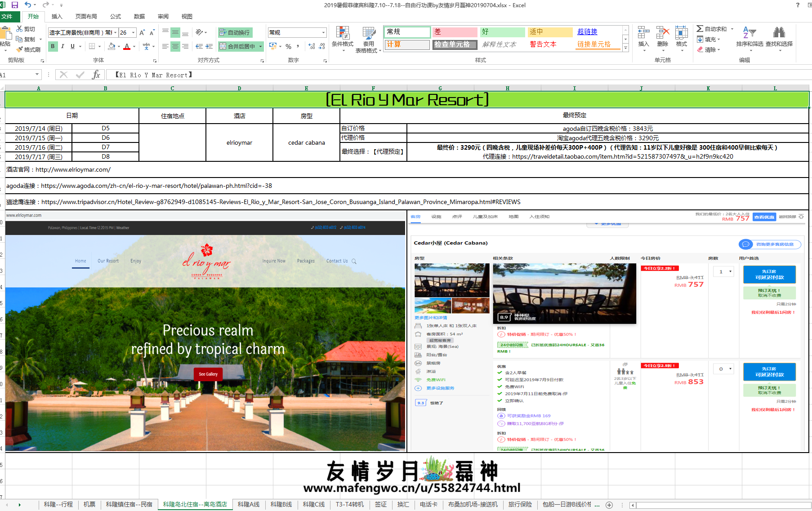Expand the name box dropdown
The image size is (812, 511).
coord(37,75)
